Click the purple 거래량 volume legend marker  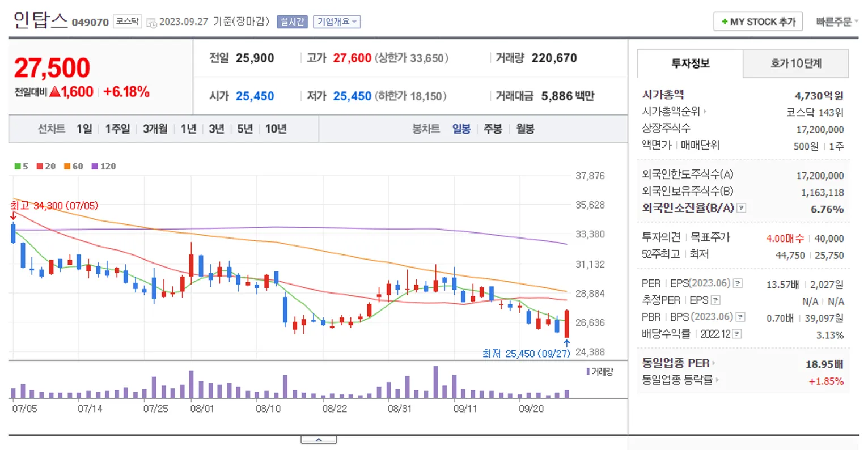[x=588, y=371]
